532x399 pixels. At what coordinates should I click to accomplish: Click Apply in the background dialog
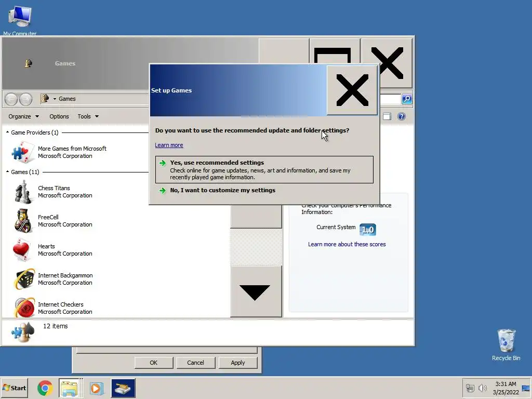(238, 363)
